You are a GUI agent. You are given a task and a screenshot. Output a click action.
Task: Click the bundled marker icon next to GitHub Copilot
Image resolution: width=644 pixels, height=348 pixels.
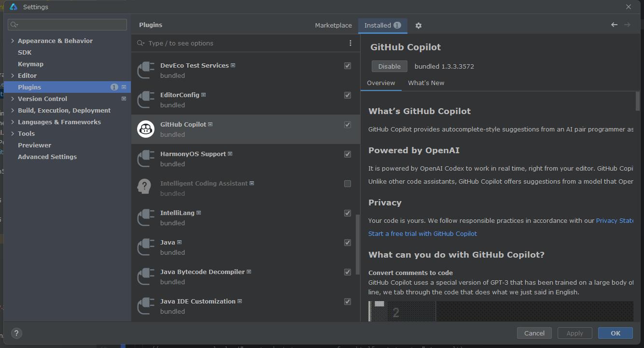[x=210, y=124]
